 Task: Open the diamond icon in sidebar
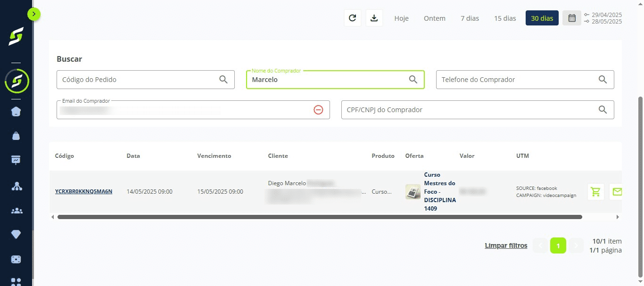[16, 234]
